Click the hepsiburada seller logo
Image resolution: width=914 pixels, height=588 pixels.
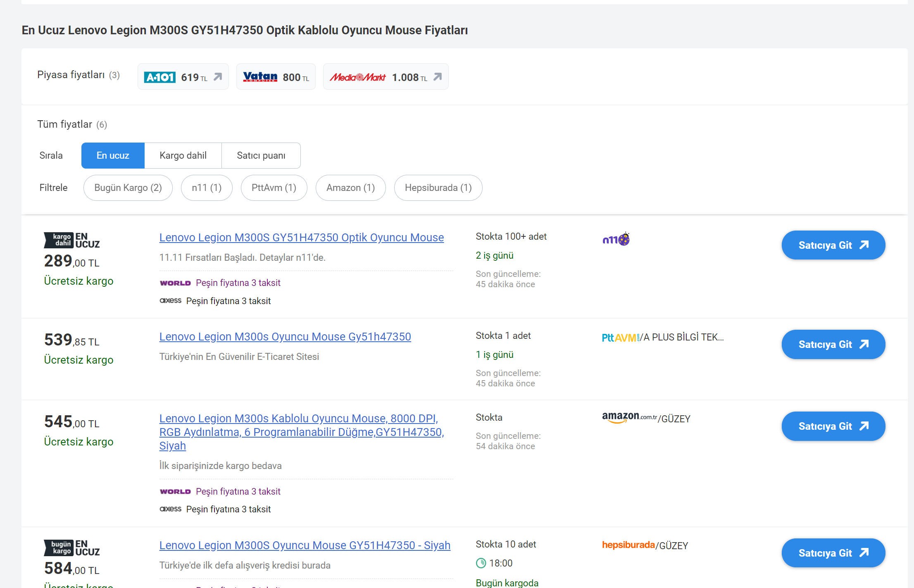point(628,545)
